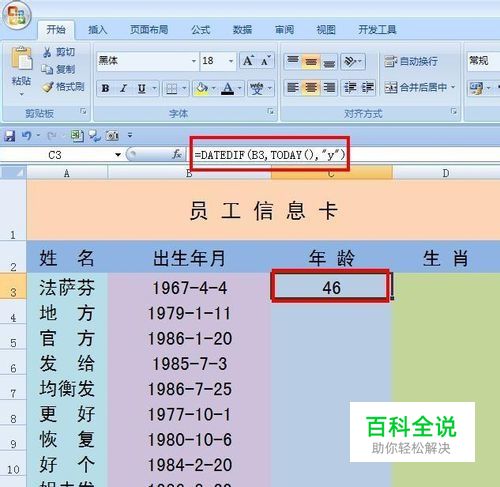Click the Office button logo
This screenshot has width=500, height=487.
(16, 15)
